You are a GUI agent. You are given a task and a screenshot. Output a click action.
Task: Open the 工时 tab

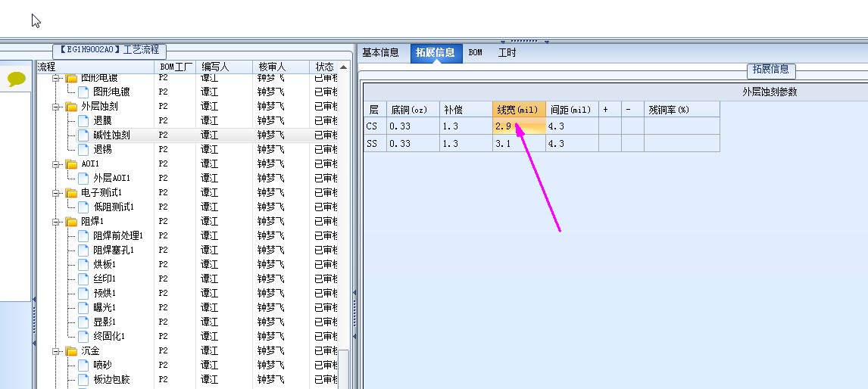[507, 52]
